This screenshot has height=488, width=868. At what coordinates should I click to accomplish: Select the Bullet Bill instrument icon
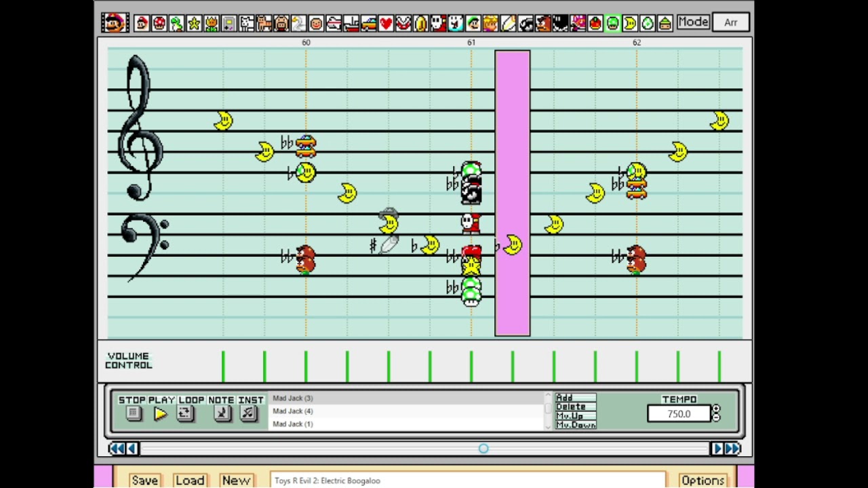point(526,23)
